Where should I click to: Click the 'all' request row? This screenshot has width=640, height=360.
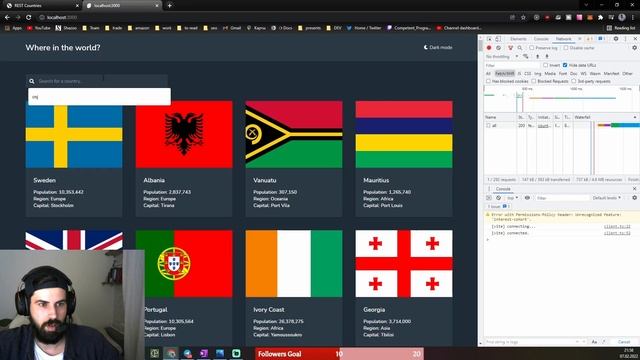tap(561, 126)
